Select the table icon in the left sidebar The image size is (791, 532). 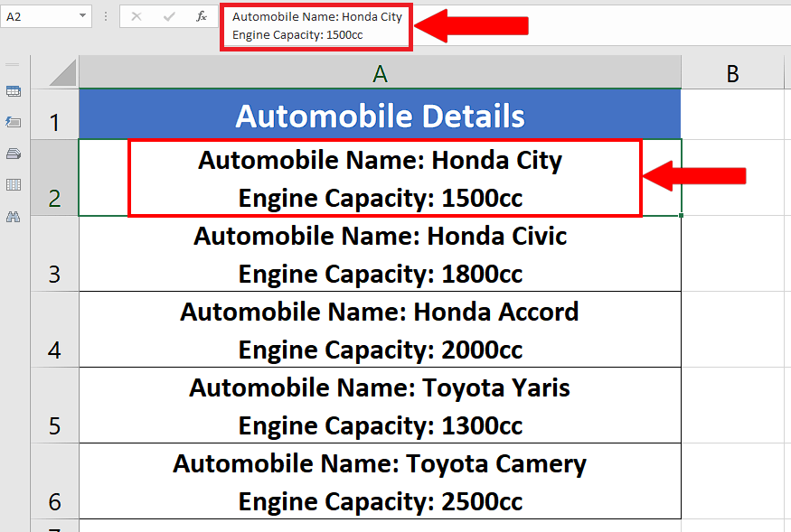click(13, 91)
